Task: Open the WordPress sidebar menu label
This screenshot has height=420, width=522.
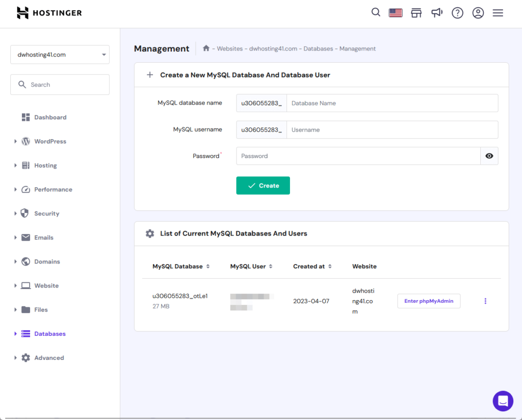Action: click(x=50, y=141)
